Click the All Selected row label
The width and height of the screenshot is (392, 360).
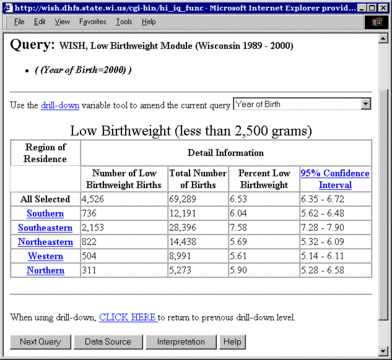point(45,199)
